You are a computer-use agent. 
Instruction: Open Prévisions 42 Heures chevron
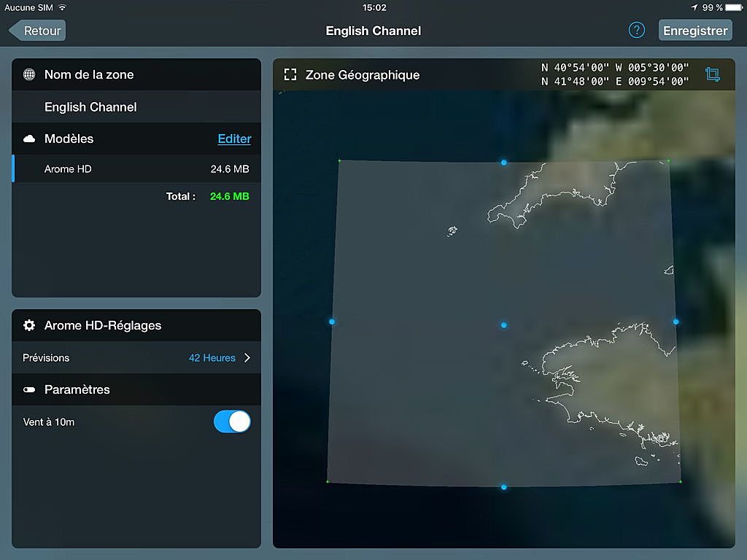pos(247,357)
